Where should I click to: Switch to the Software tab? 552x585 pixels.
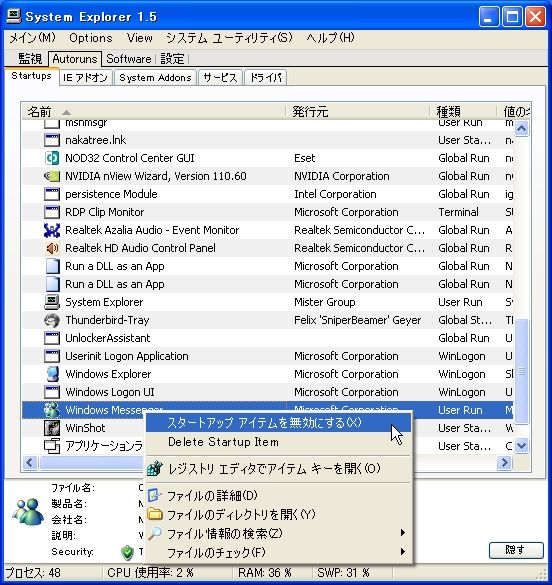(129, 59)
